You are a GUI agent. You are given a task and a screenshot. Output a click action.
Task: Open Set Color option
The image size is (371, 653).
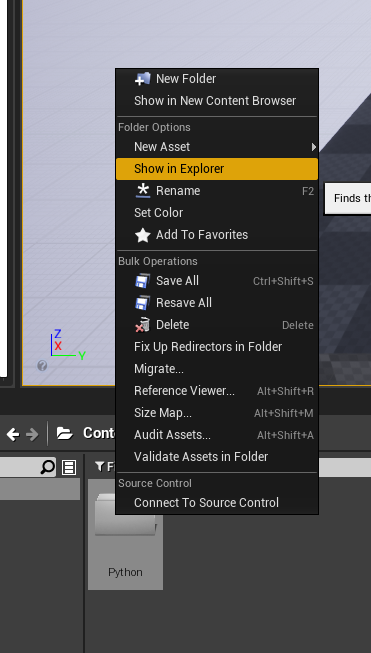(217, 213)
